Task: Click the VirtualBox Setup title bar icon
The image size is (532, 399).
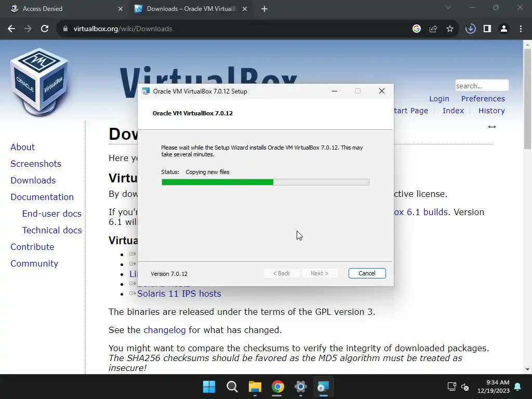Action: (x=146, y=91)
